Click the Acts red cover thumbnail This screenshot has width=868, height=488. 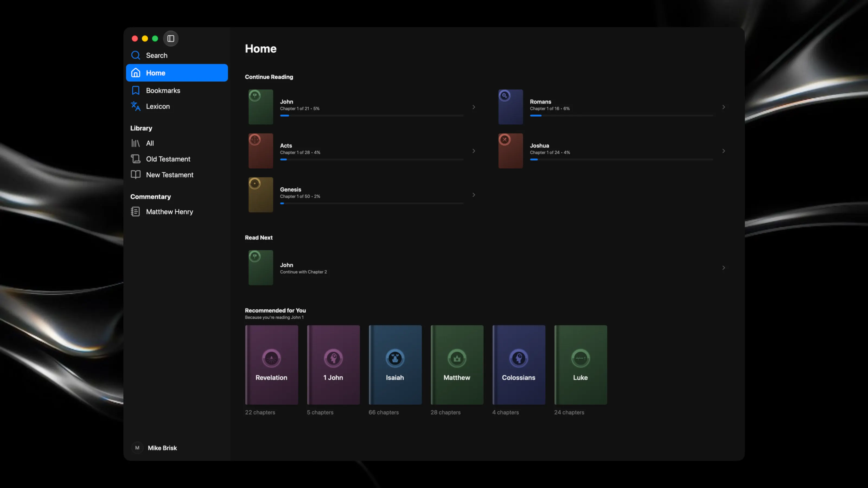pos(261,151)
